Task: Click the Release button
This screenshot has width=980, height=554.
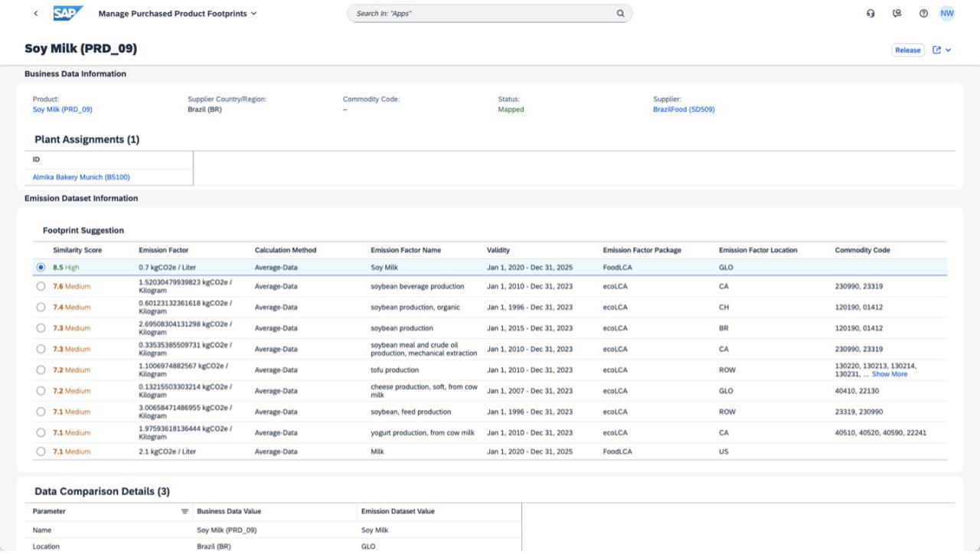Action: click(x=908, y=50)
